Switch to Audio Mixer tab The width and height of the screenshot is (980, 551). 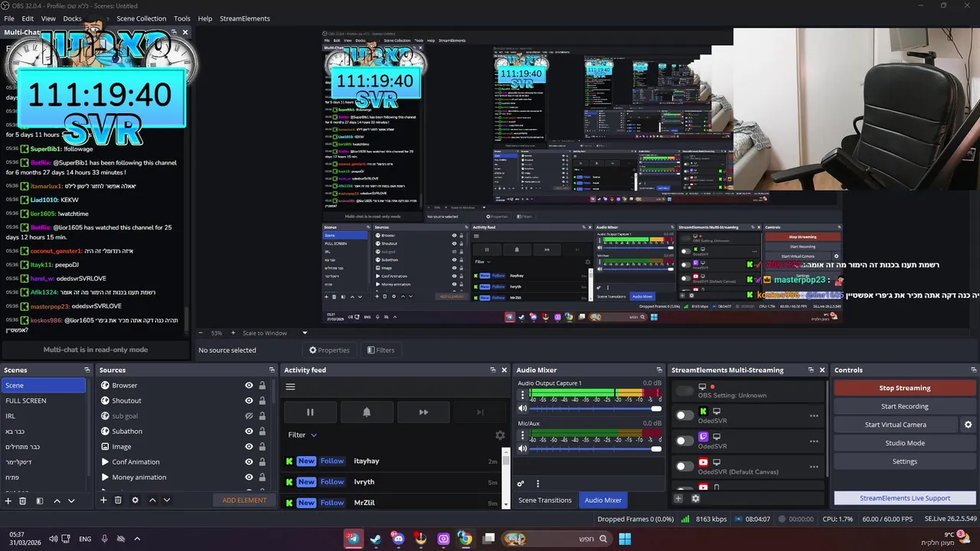click(603, 500)
